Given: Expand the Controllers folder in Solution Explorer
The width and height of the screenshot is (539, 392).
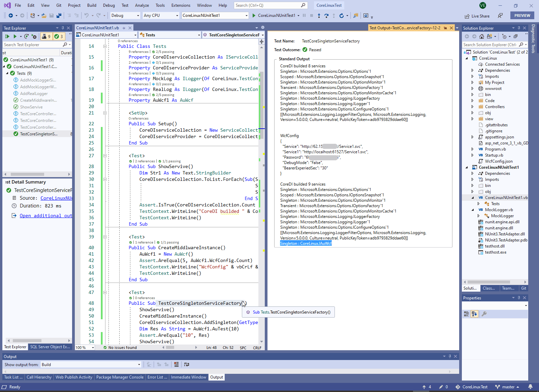Looking at the screenshot, I should (x=472, y=107).
